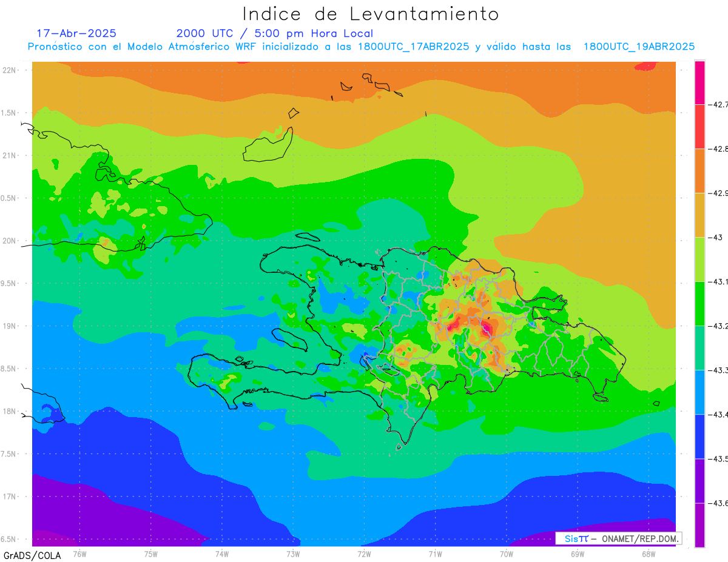
Task: Click the longitude label "71W"
Action: (435, 555)
